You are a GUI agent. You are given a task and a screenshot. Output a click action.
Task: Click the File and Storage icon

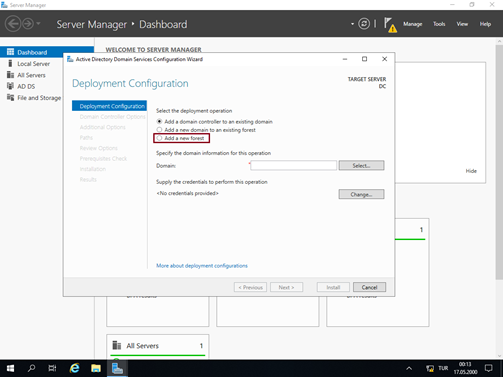11,97
